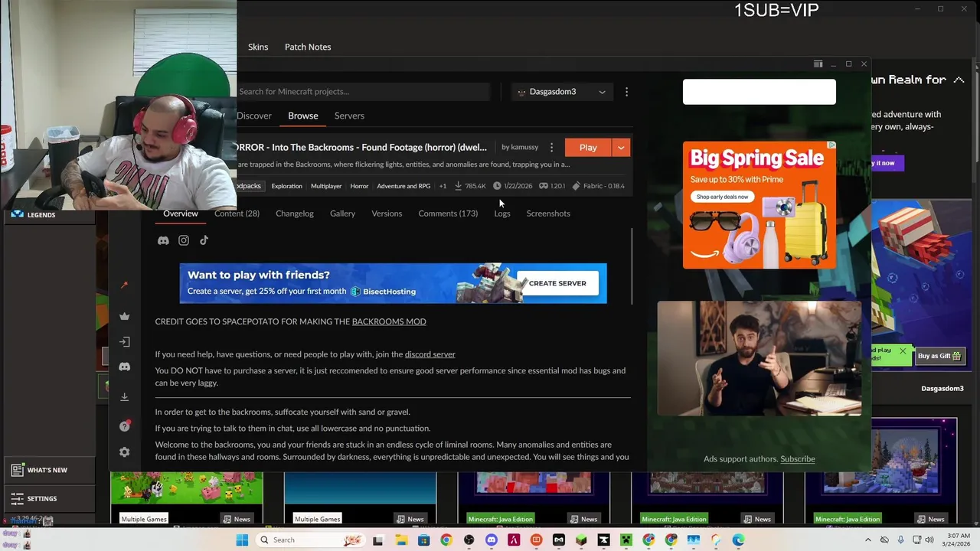Select the Overview tab

click(x=181, y=214)
